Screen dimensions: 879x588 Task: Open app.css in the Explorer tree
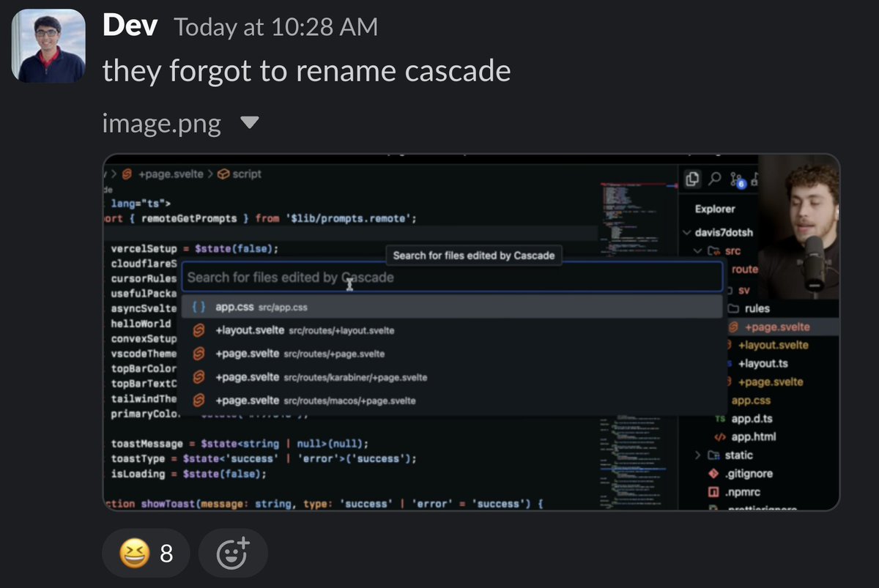751,401
